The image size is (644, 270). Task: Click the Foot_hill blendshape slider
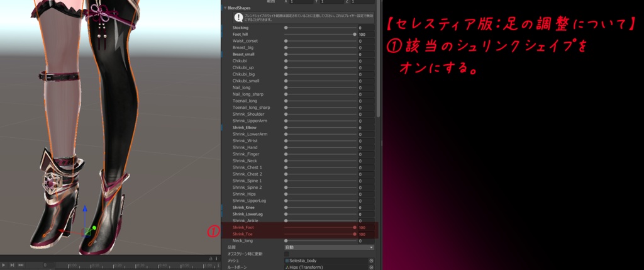click(320, 35)
